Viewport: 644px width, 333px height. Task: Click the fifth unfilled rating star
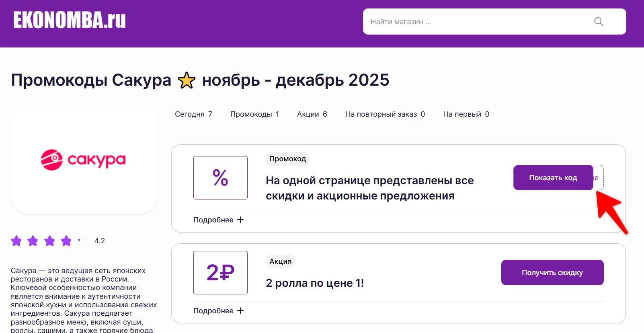point(82,241)
